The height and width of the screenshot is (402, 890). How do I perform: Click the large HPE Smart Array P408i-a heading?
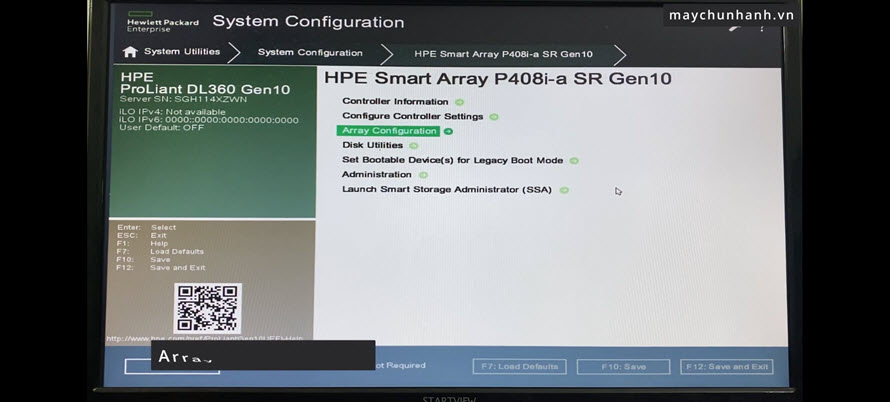pos(498,78)
